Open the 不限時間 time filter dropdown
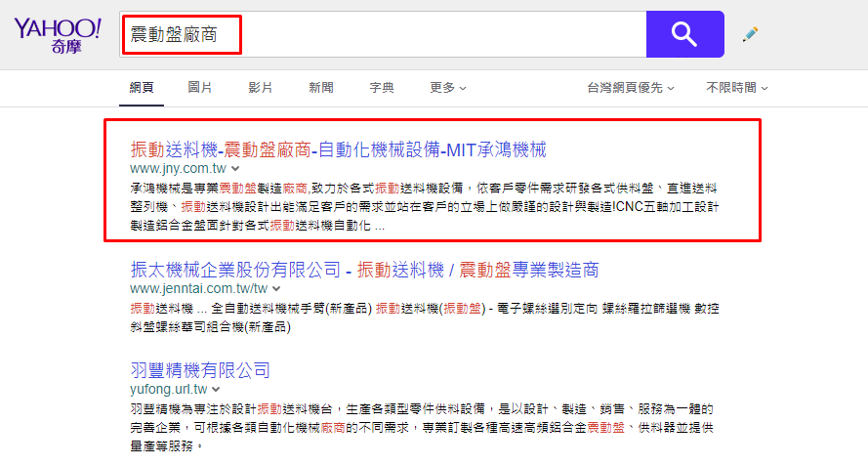Viewport: 868px width, 465px height. pos(737,88)
